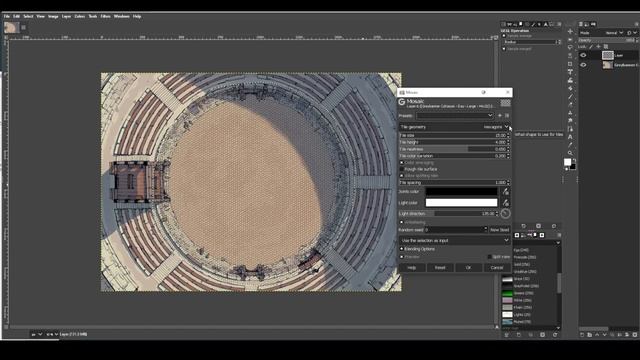Click refresh icon at bottom of gradients panel

tap(555, 335)
